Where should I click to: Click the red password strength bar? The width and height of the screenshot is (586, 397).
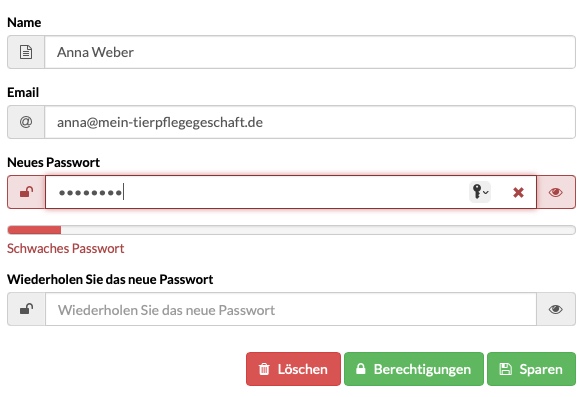[x=34, y=230]
